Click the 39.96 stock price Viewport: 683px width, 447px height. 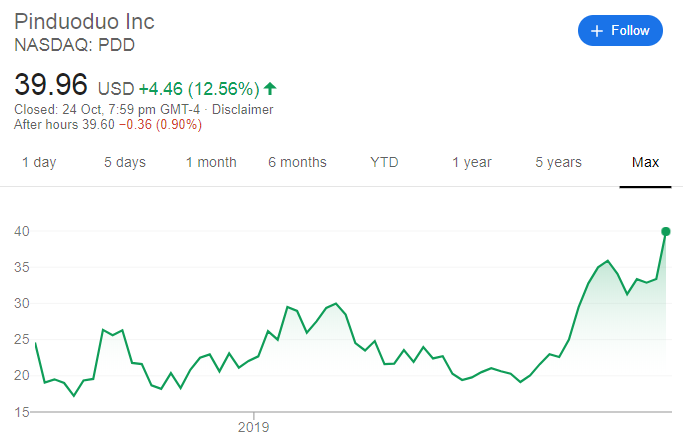(x=51, y=84)
